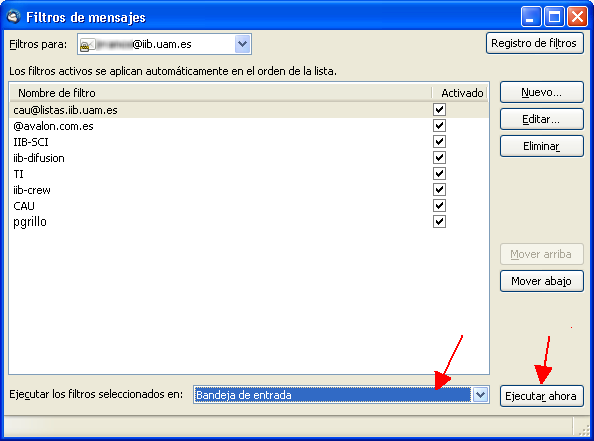Disable the @avalon.com.es filter checkbox

click(x=439, y=126)
